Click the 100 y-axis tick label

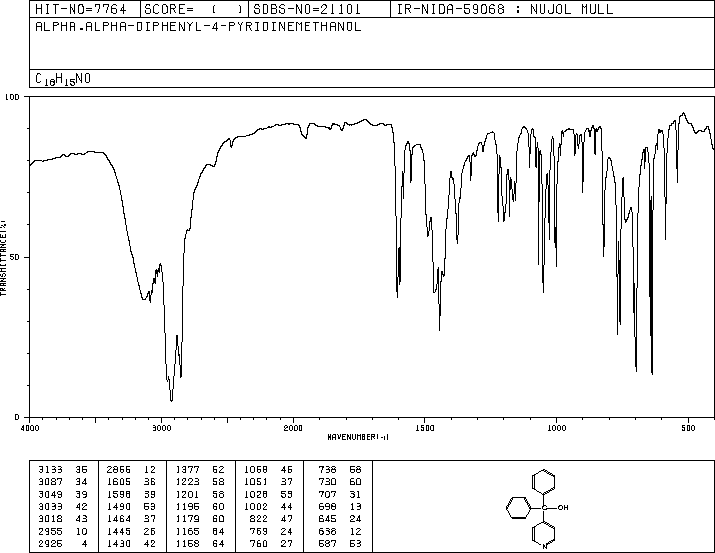click(x=12, y=97)
